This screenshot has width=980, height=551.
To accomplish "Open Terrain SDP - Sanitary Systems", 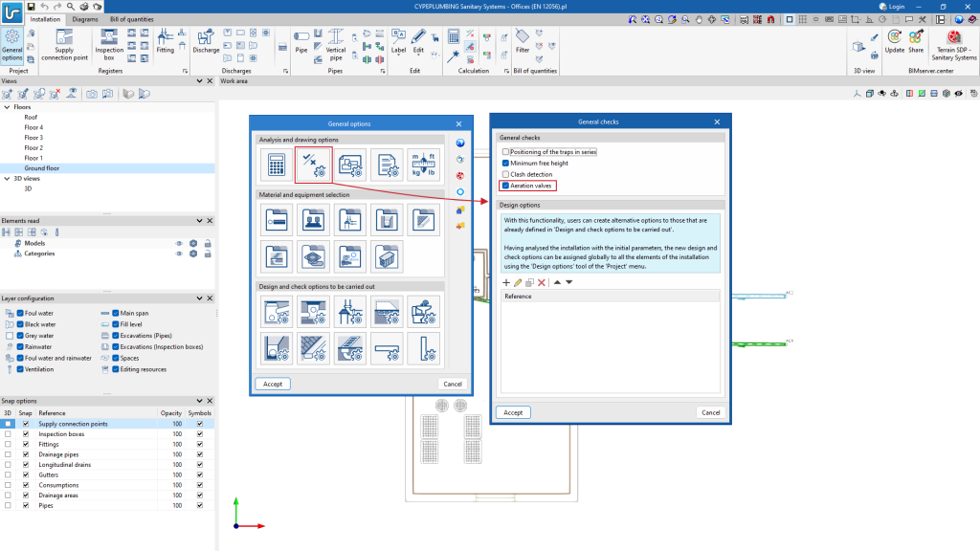I will 954,46.
